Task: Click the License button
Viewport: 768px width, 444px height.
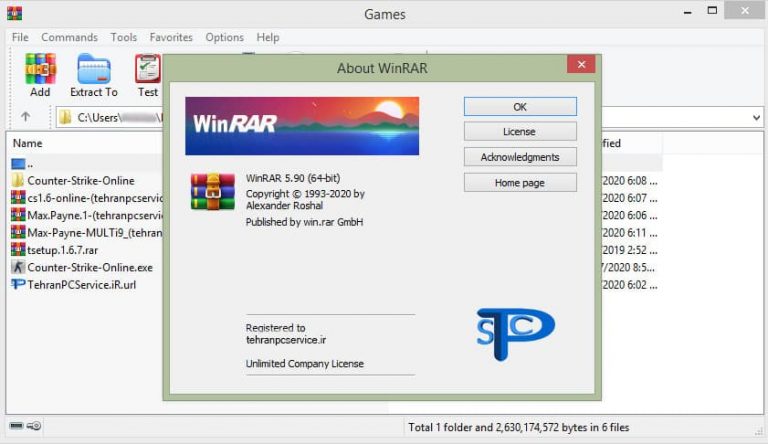Action: click(x=519, y=132)
